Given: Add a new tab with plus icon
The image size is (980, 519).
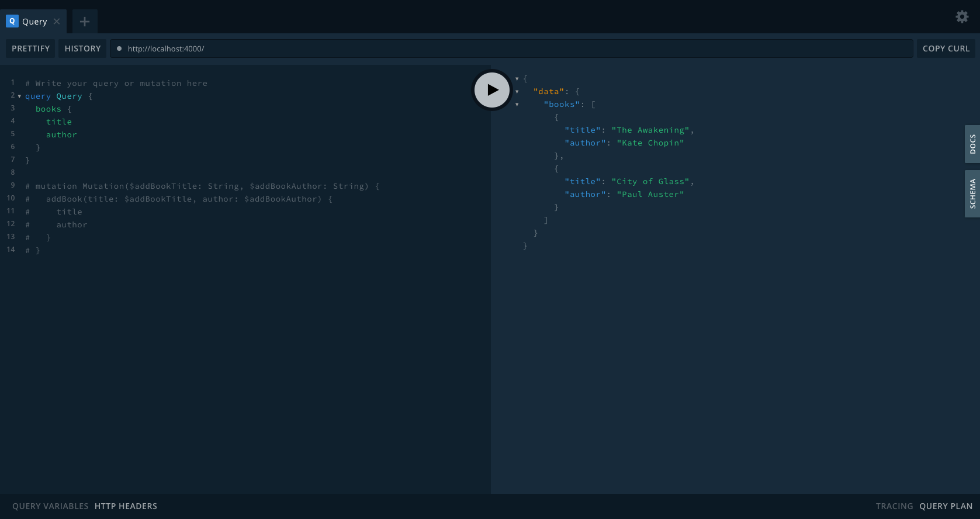Looking at the screenshot, I should (x=85, y=22).
